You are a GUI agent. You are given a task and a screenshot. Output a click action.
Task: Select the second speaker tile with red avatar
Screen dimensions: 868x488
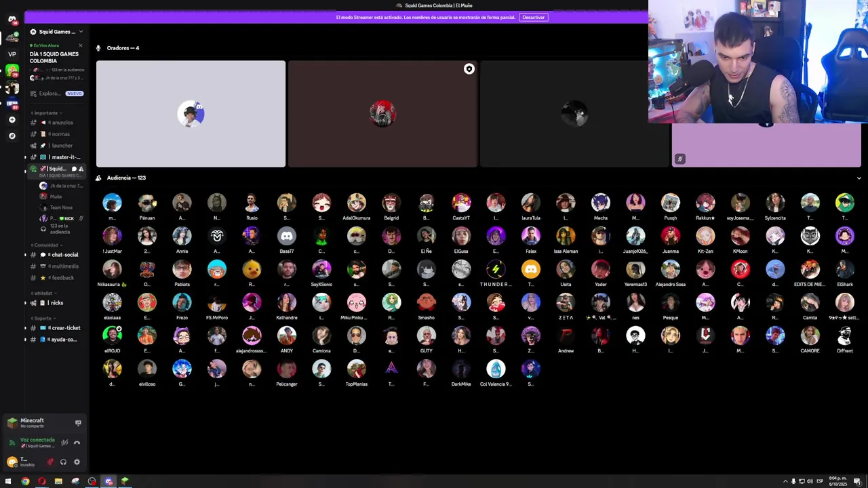382,114
